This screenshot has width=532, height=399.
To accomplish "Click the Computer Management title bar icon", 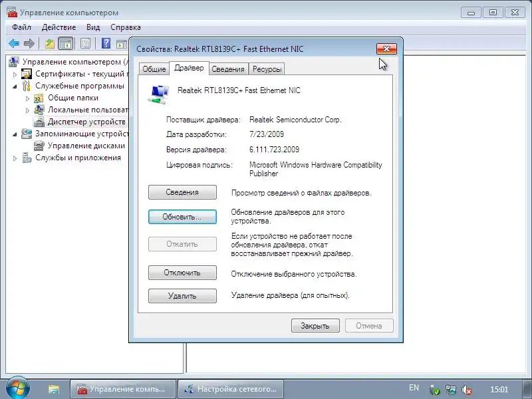I will click(12, 12).
